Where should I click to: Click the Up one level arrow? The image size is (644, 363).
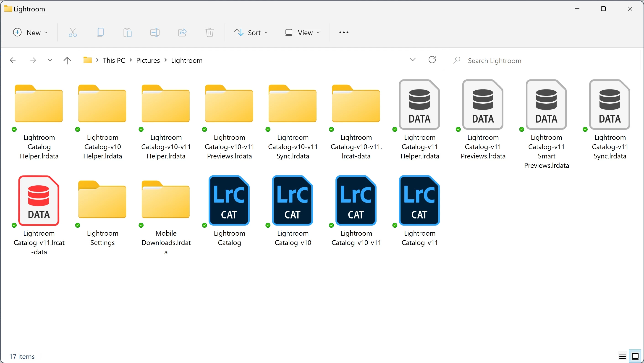tap(67, 60)
